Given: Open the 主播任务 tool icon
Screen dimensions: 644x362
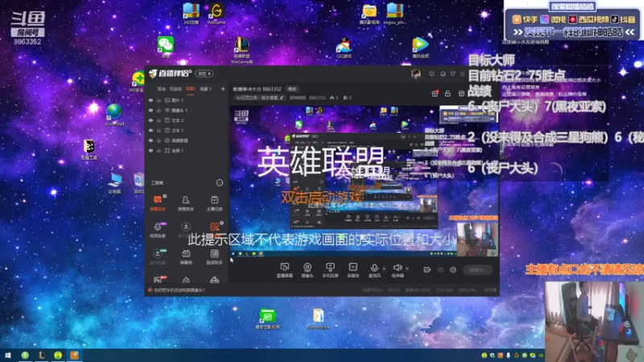Looking at the screenshot, I should (214, 203).
